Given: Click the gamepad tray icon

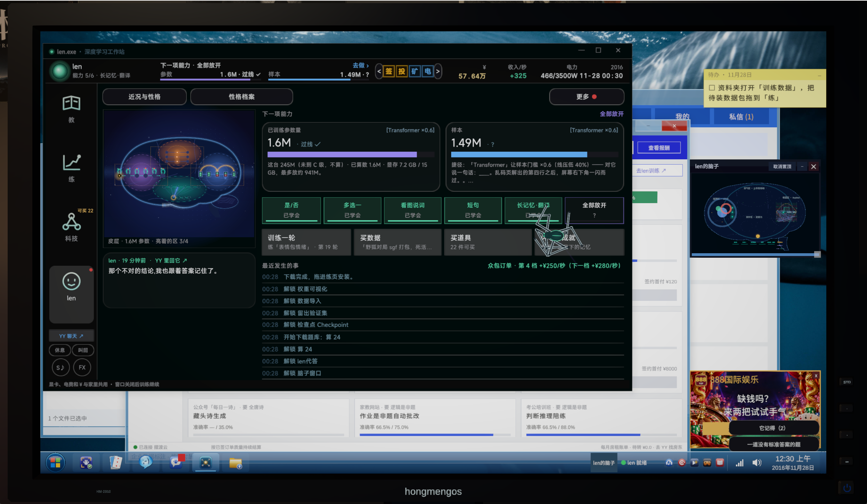Looking at the screenshot, I should [707, 462].
